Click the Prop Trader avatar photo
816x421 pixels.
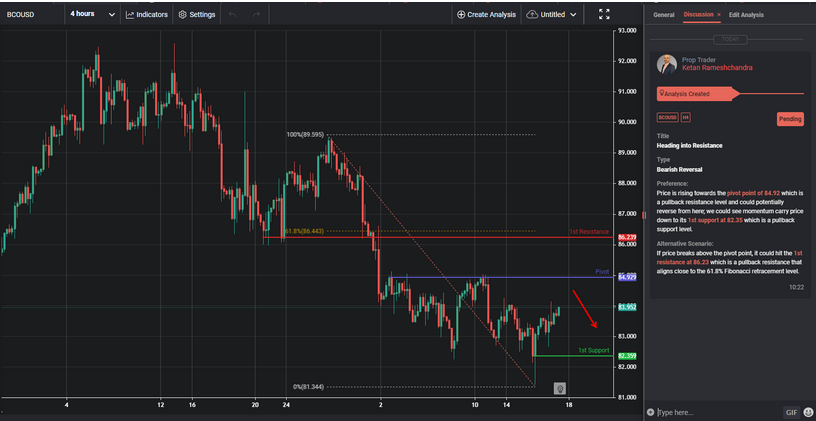tap(667, 65)
